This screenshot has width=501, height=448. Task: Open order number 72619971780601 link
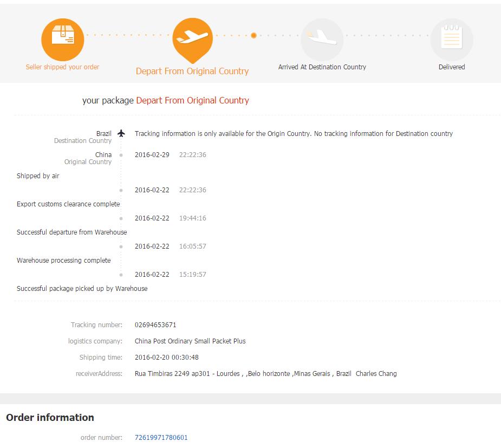click(x=161, y=437)
